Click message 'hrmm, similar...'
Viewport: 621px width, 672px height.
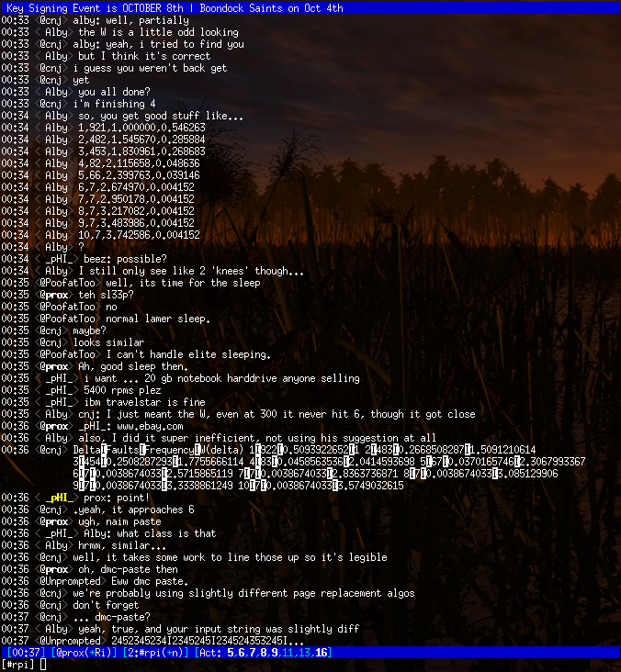(x=122, y=546)
